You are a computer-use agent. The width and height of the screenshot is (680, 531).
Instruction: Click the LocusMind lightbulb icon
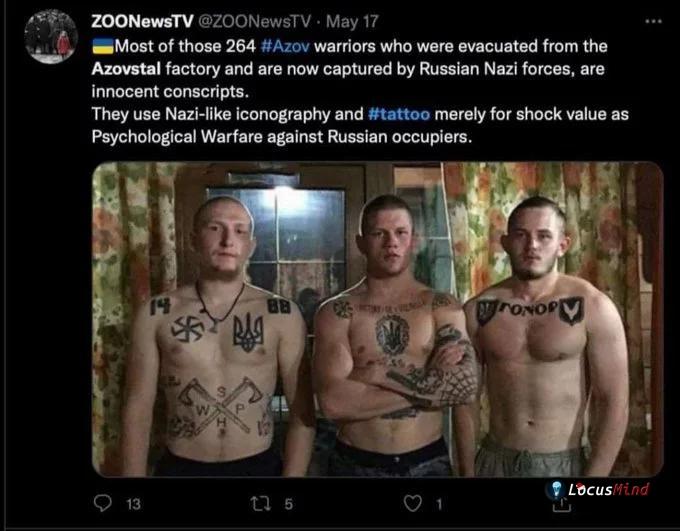pos(556,489)
